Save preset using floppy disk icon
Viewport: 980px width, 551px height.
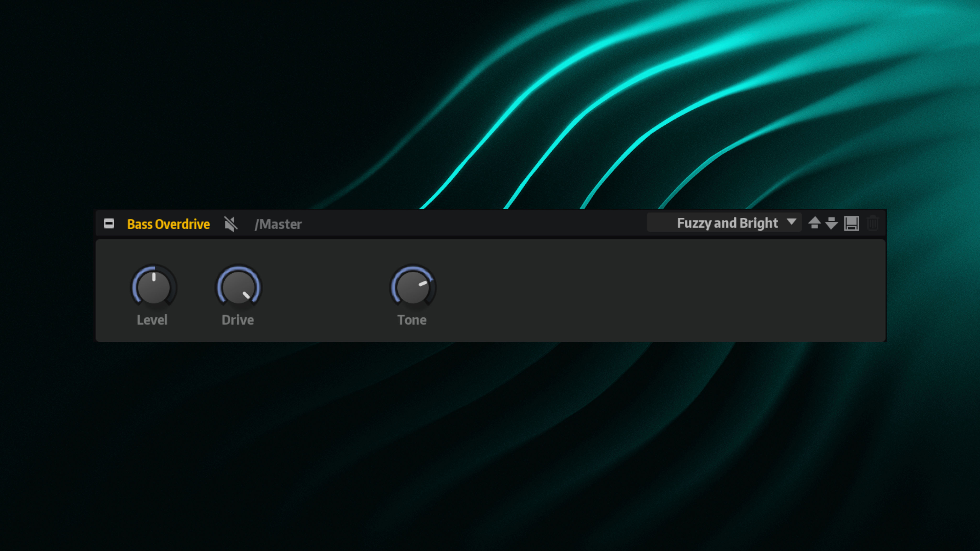coord(852,223)
